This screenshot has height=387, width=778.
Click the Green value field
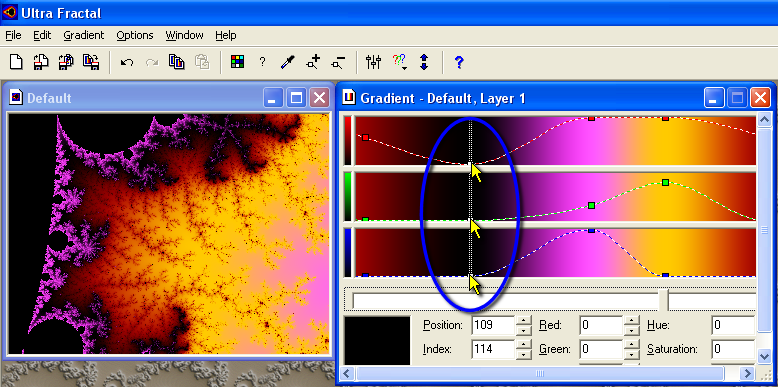point(601,349)
